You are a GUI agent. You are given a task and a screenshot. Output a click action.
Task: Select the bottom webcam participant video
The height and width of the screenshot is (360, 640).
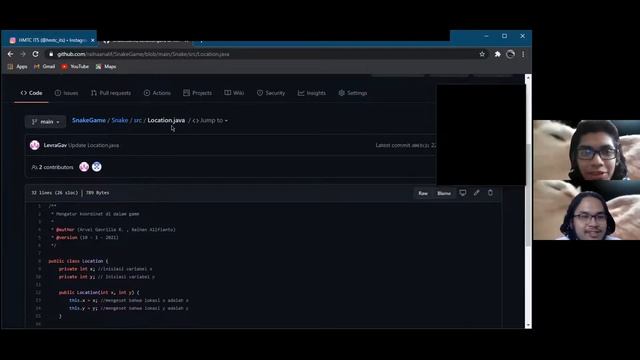coord(587,210)
